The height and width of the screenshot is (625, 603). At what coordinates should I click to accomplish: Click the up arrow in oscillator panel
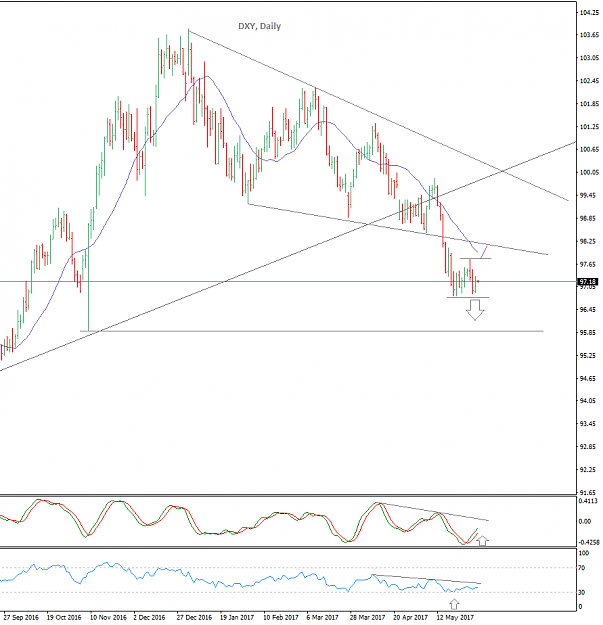pyautogui.click(x=483, y=540)
